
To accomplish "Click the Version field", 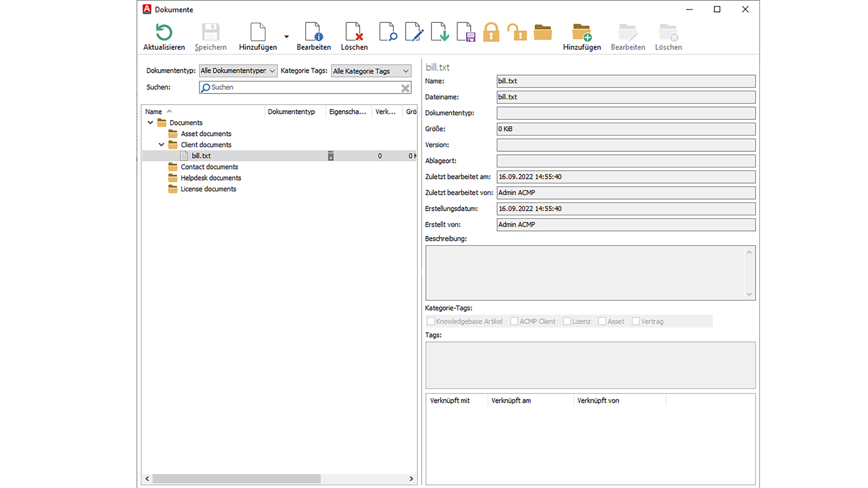I will point(626,145).
